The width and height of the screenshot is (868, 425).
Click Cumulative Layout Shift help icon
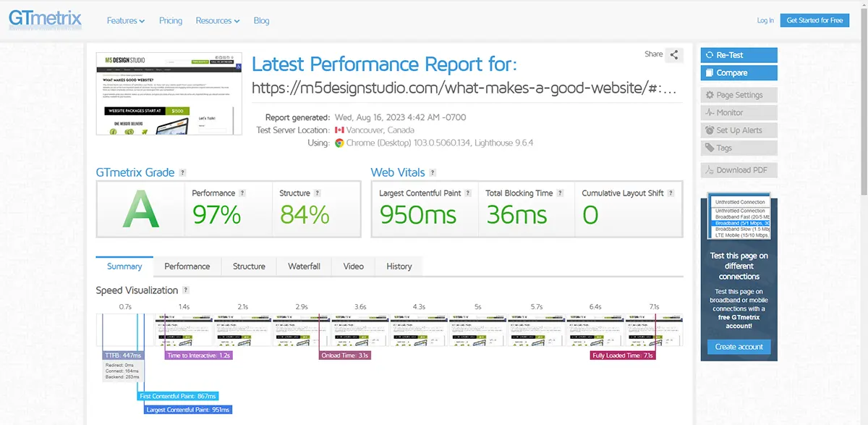pos(671,193)
